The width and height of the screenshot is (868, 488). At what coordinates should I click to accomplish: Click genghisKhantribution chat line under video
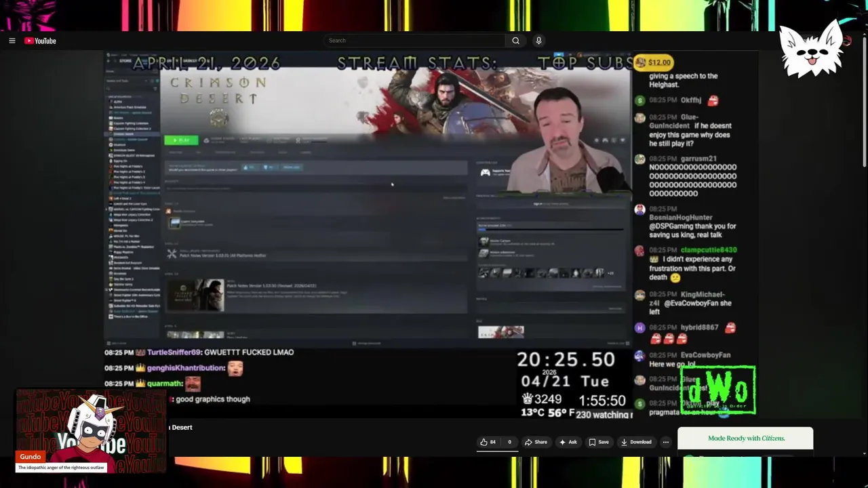tap(174, 368)
